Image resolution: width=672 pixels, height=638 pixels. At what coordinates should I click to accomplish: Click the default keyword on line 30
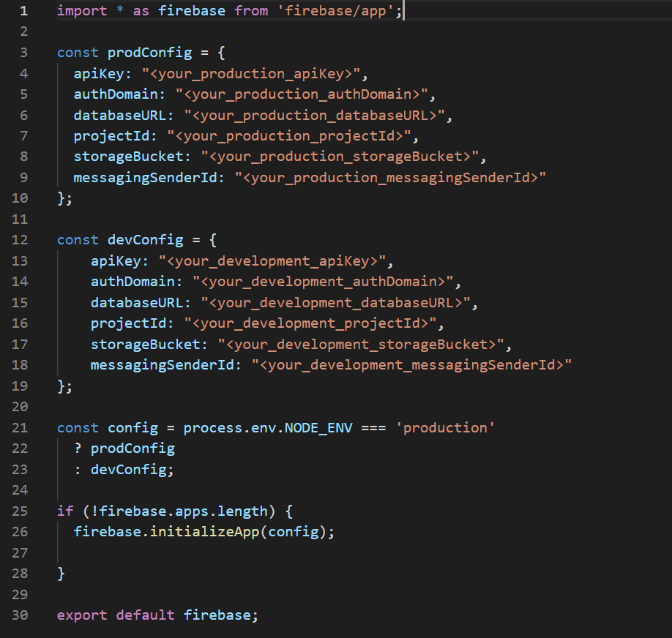click(x=145, y=615)
